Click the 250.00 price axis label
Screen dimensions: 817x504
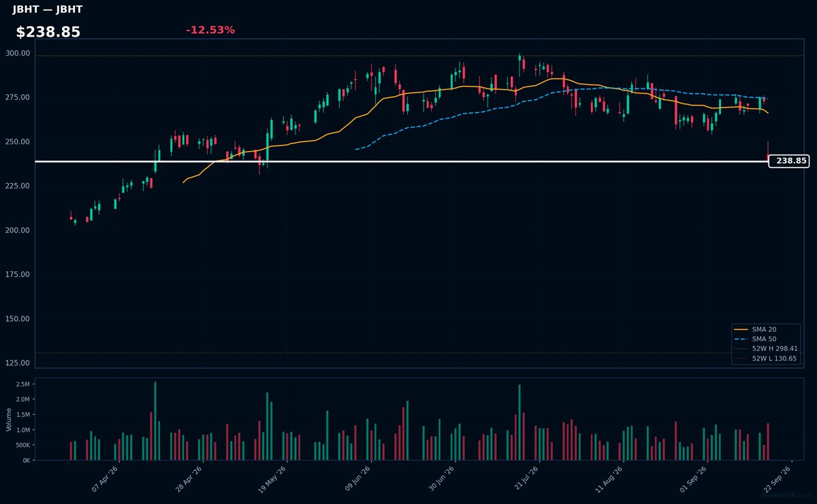pos(18,141)
